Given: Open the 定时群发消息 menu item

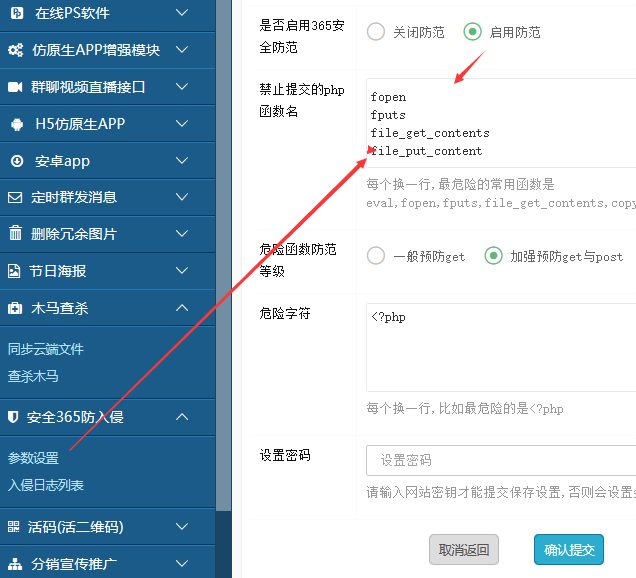Looking at the screenshot, I should click(107, 197).
